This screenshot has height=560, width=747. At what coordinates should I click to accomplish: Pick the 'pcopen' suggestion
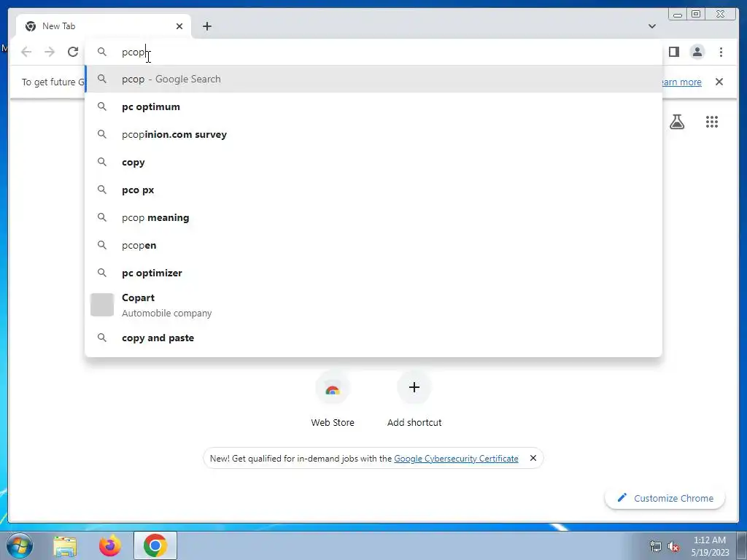coord(373,245)
